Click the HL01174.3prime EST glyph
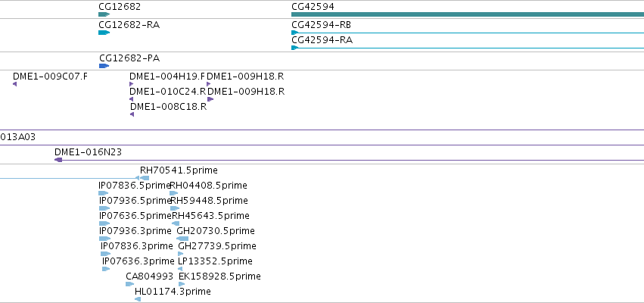 point(138,299)
